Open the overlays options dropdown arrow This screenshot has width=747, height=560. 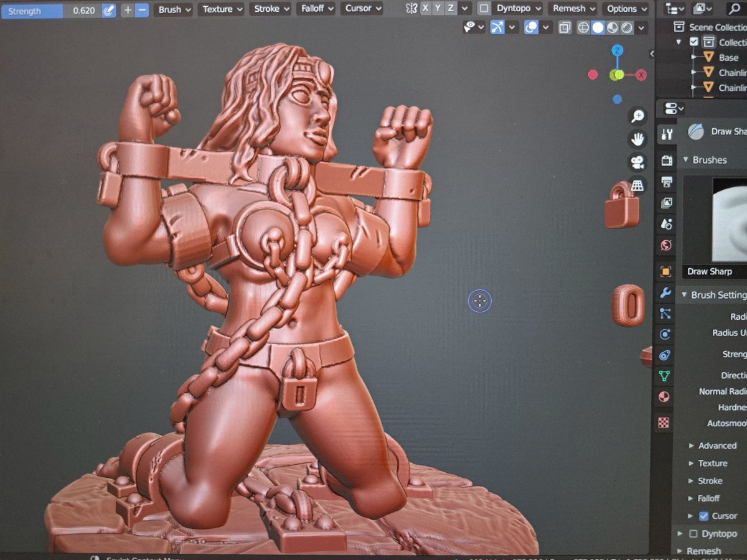(x=546, y=27)
